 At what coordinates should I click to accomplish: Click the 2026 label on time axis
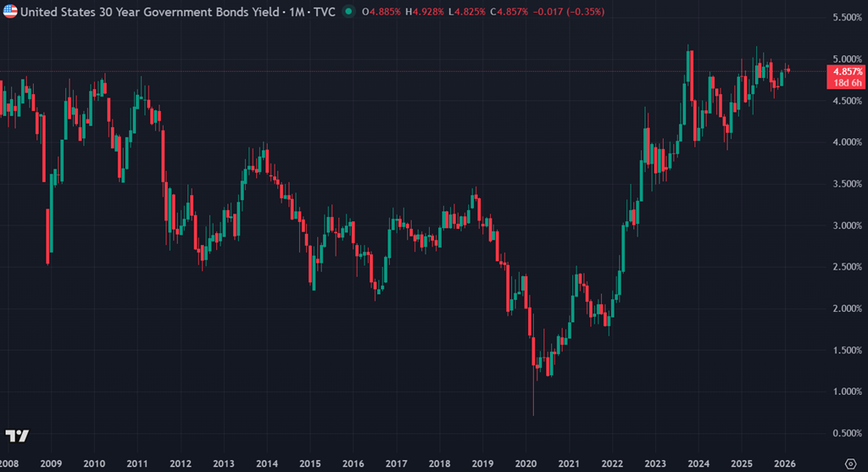tap(784, 464)
